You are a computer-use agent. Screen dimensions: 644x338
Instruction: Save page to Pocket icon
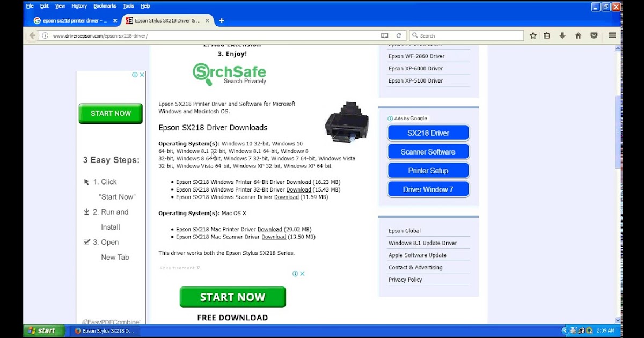594,35
